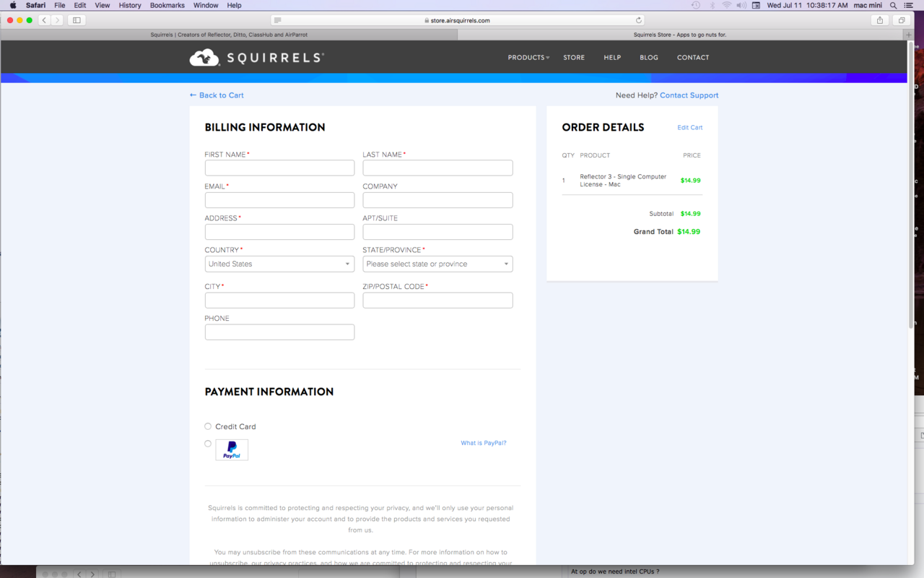This screenshot has height=578, width=924.
Task: Visit the Blog link
Action: point(649,58)
